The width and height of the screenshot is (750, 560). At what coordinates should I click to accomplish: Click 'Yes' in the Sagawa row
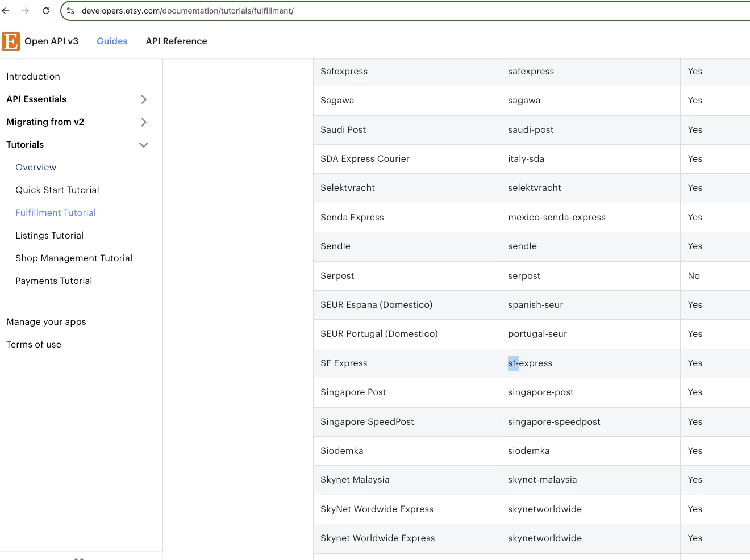click(x=695, y=101)
